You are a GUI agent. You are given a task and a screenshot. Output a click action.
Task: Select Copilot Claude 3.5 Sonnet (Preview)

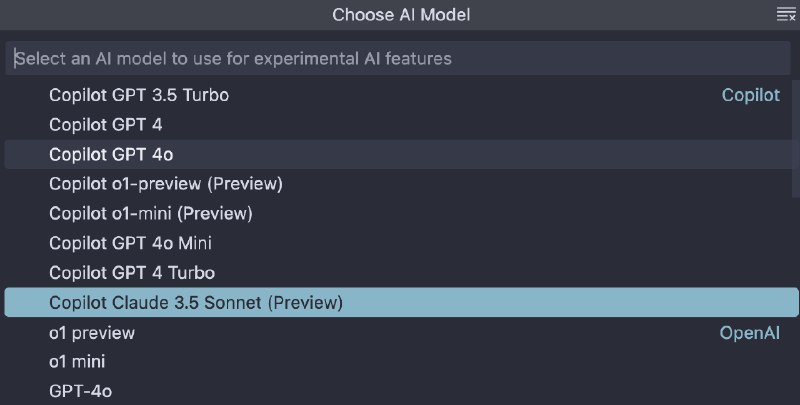click(x=196, y=302)
